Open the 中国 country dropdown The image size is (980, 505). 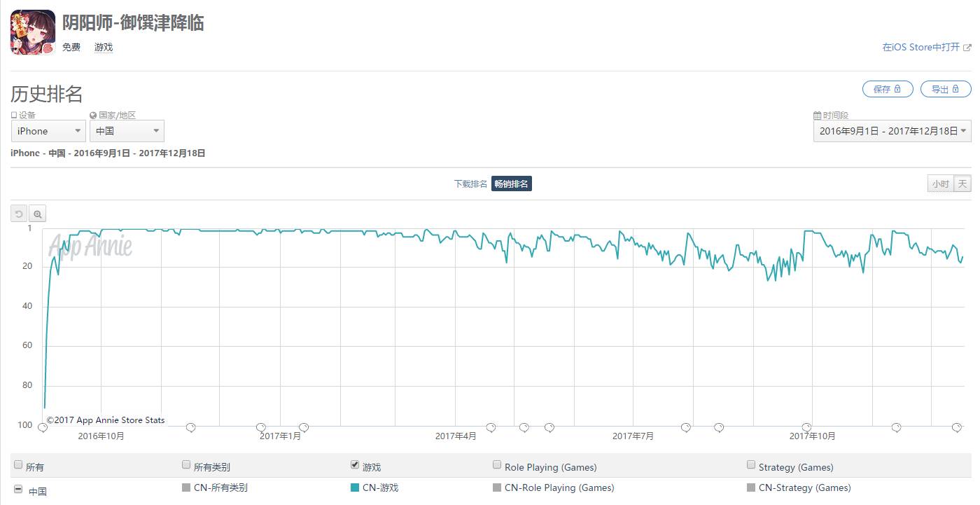pyautogui.click(x=127, y=131)
